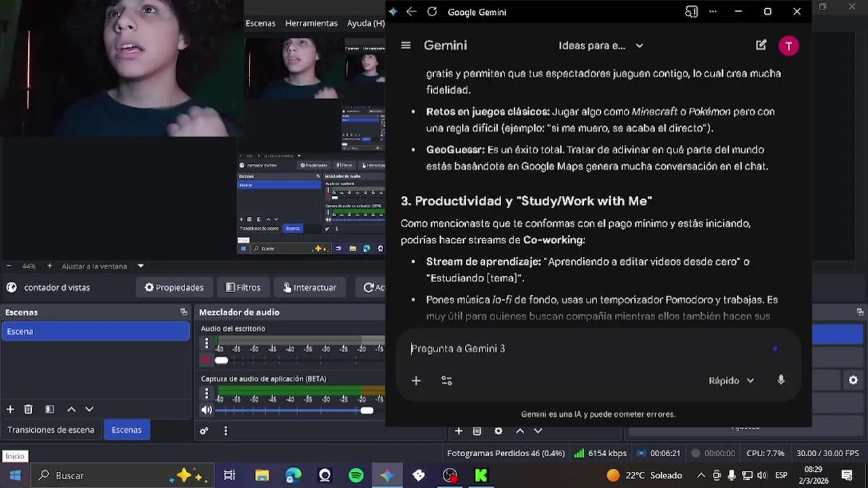Screen dimensions: 868x488
Task: Add source with plus in sources toolbar
Action: point(458,431)
